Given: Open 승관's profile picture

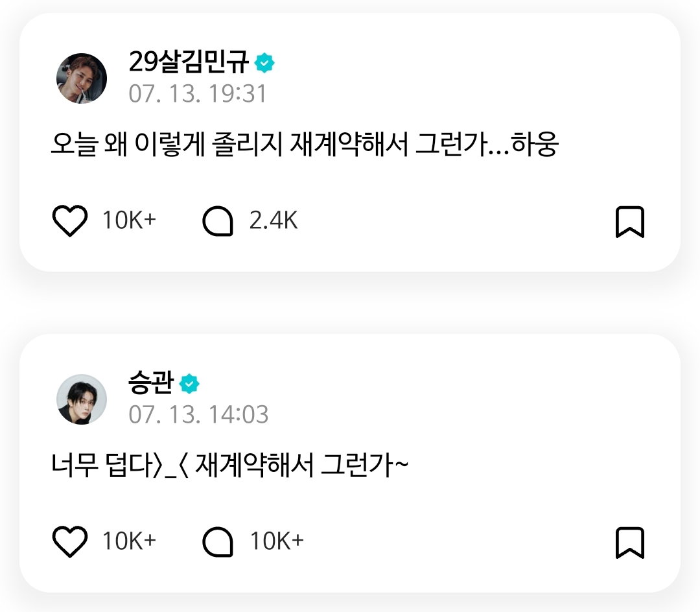Looking at the screenshot, I should point(82,399).
